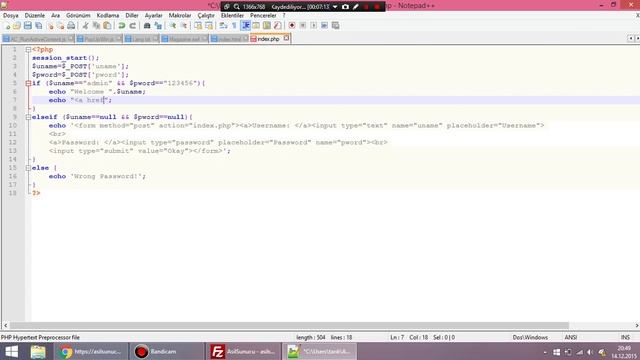Open the Çalıştır menu
Viewport: 640px width, 360px height.
[206, 16]
